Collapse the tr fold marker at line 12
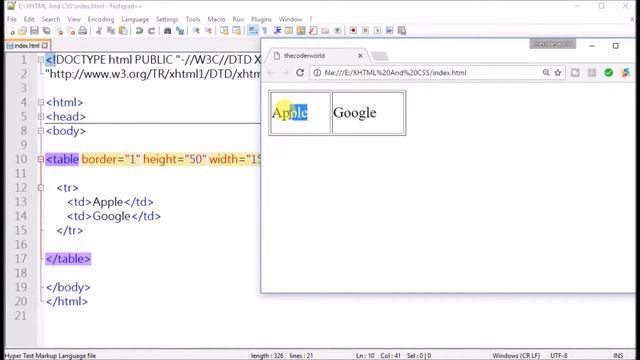 click(41, 188)
